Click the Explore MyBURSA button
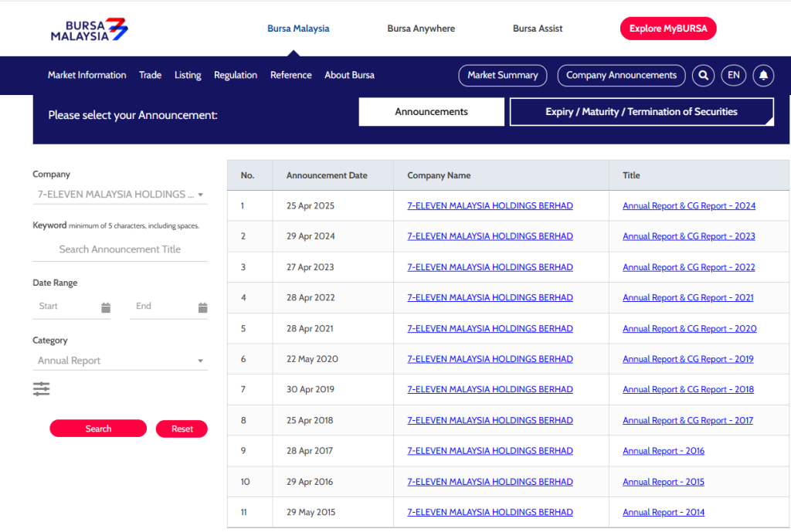791x532 pixels. pyautogui.click(x=667, y=28)
